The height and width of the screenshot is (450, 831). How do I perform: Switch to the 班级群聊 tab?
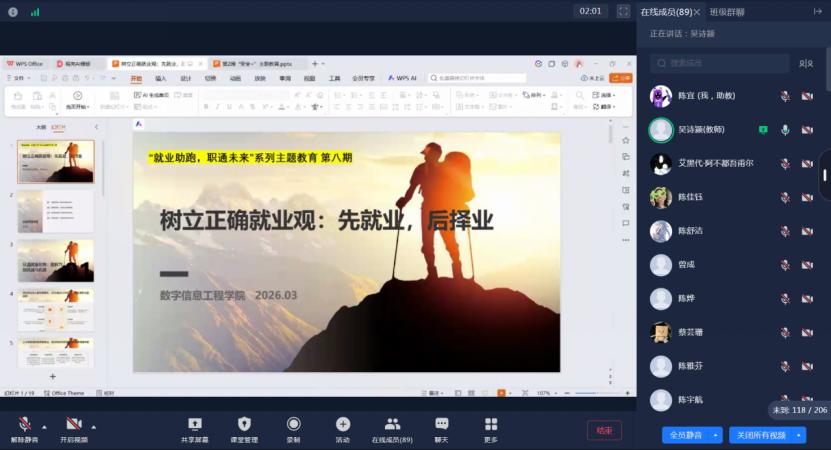[728, 12]
